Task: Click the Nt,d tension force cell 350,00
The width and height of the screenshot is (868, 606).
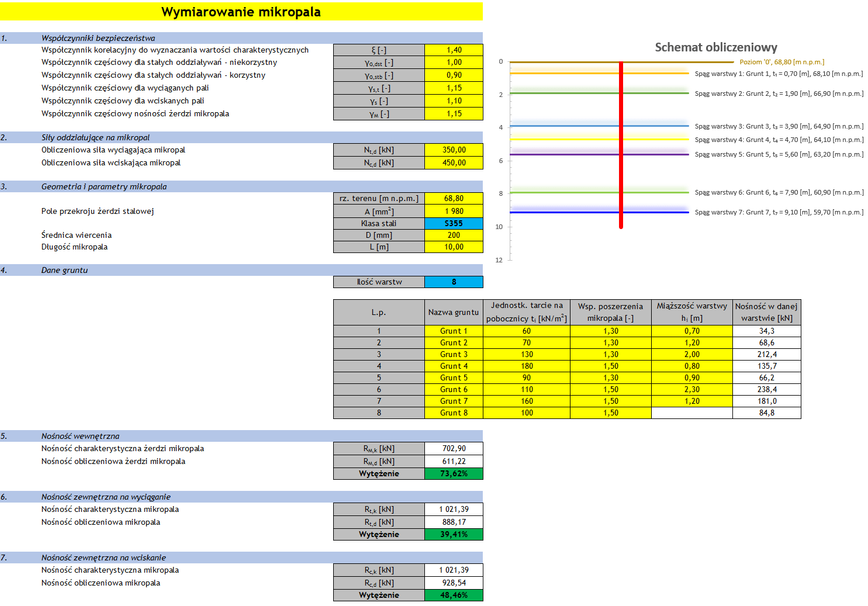Action: click(x=454, y=150)
